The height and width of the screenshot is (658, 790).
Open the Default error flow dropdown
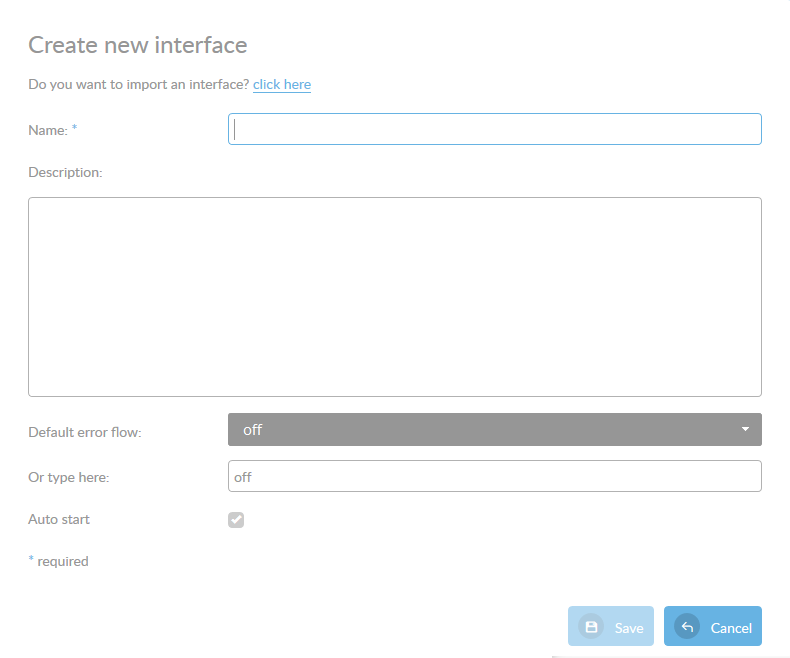(x=494, y=429)
